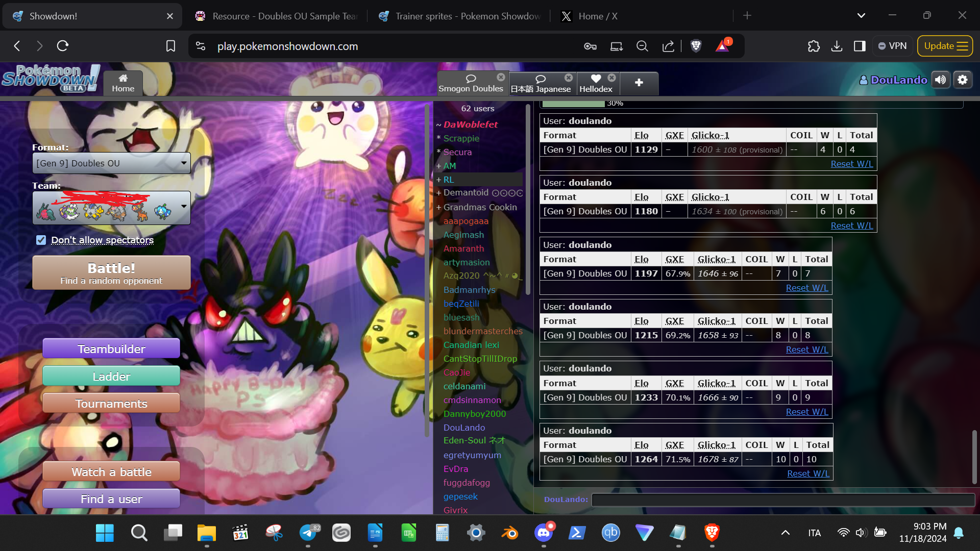Click Reset W/L under Elo 1197 table
Screen dimensions: 980x551
807,288
